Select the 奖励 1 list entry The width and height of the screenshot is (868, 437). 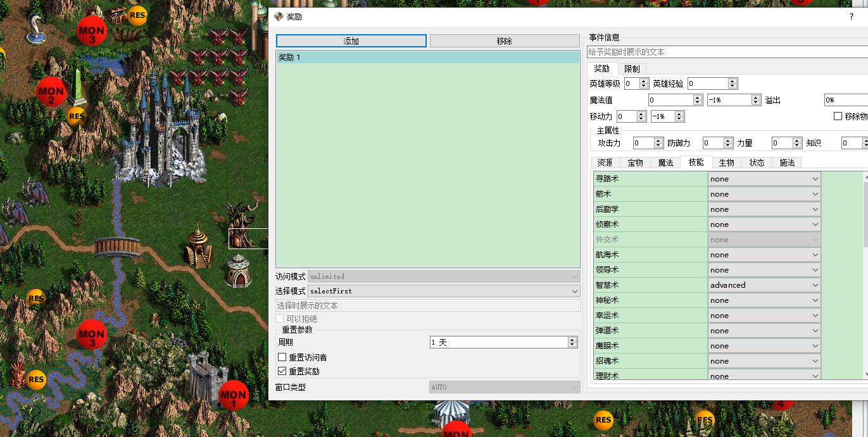pos(428,58)
